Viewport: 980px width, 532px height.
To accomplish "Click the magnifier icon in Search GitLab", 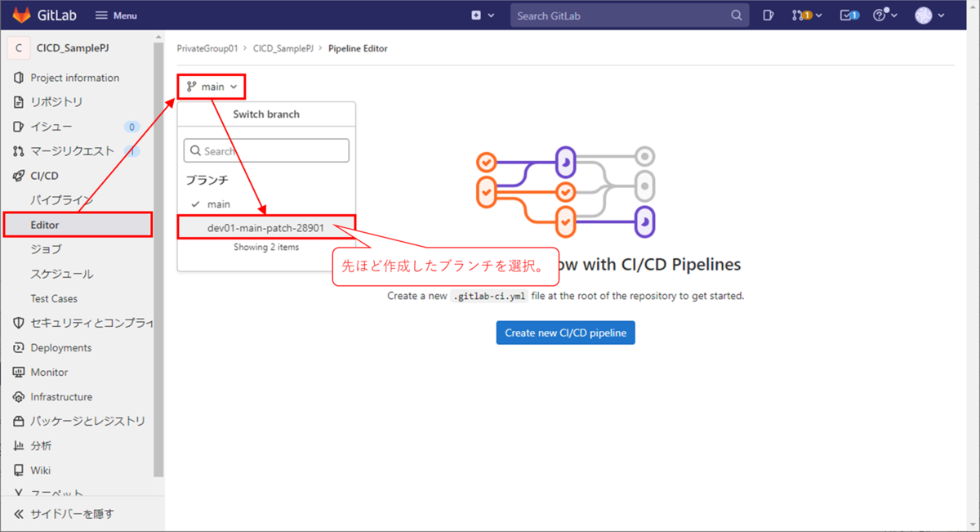I will pos(736,16).
